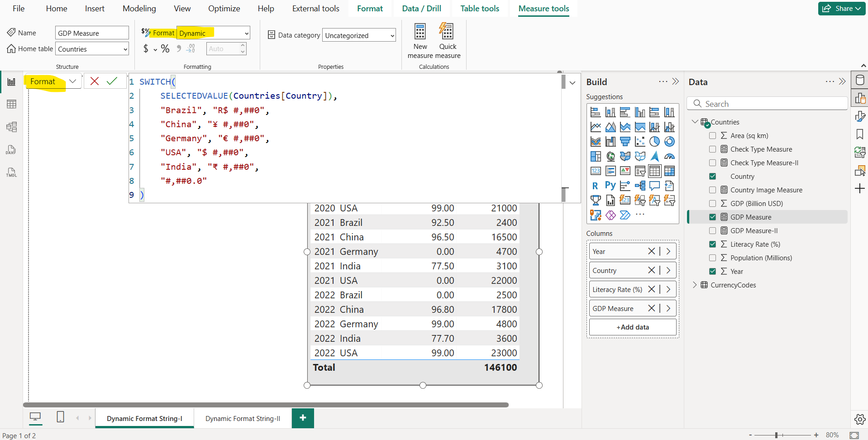Open the Data category dropdown
Image resolution: width=868 pixels, height=440 pixels.
click(358, 35)
